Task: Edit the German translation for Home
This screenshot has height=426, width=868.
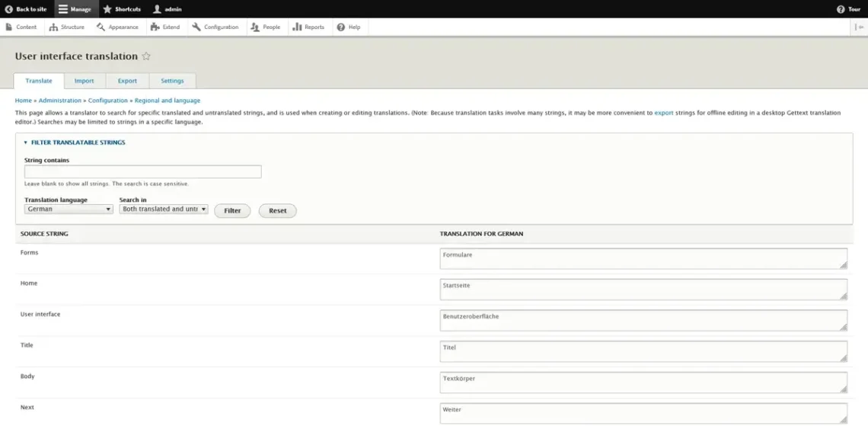Action: pos(643,290)
